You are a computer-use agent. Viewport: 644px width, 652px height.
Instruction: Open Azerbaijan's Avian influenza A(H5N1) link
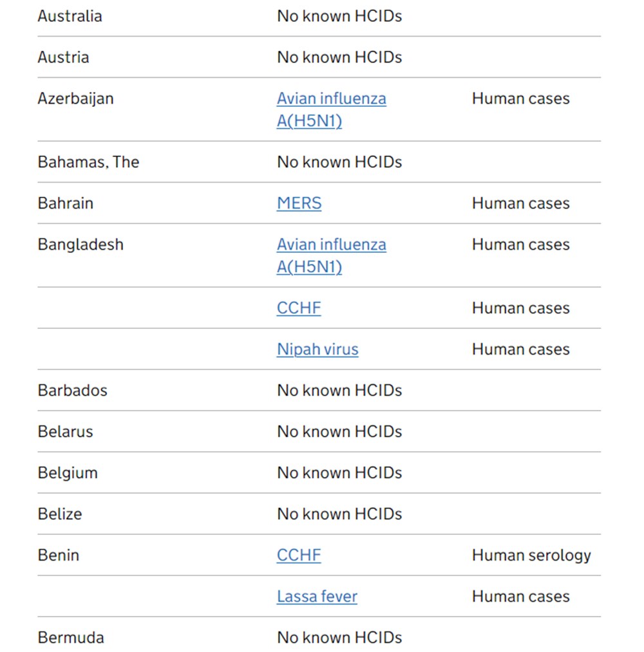[x=331, y=99]
